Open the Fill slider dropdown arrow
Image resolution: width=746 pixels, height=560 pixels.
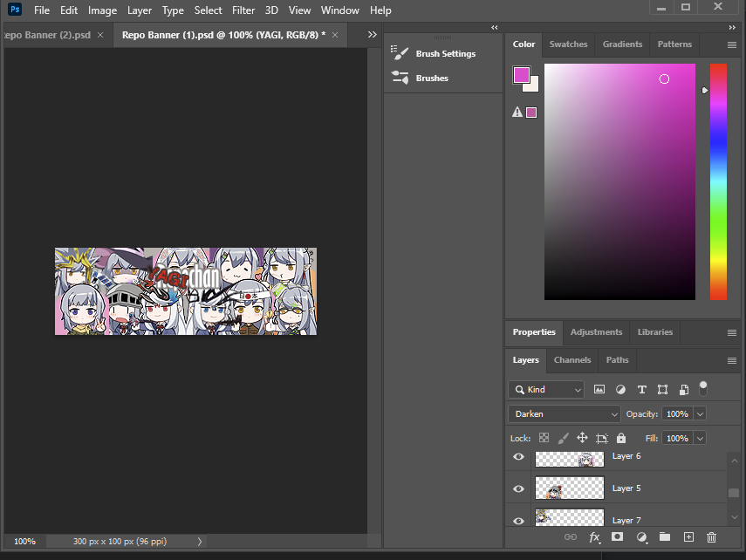(x=700, y=438)
